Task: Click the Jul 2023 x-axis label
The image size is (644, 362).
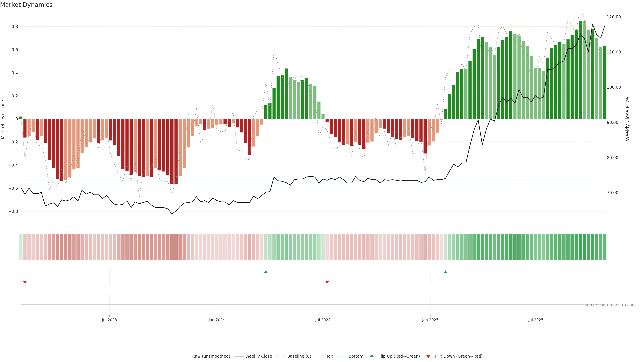Action: click(x=109, y=320)
